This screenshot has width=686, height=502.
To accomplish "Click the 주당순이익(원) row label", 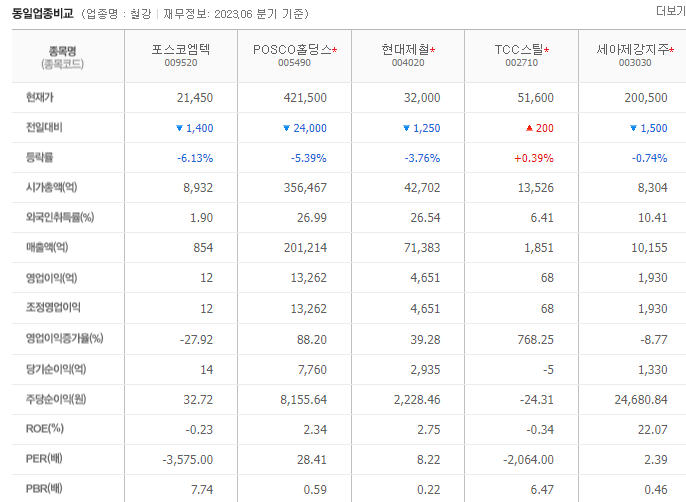I will click(x=56, y=399).
